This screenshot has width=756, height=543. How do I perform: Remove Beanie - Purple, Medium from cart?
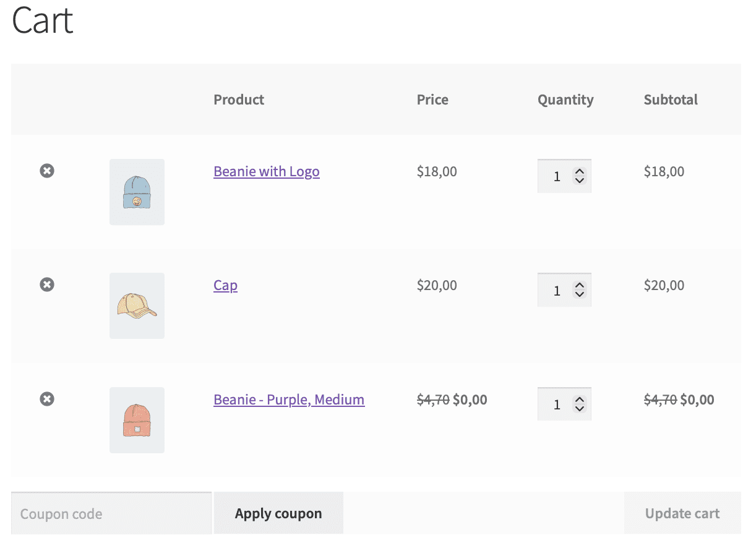pos(47,399)
